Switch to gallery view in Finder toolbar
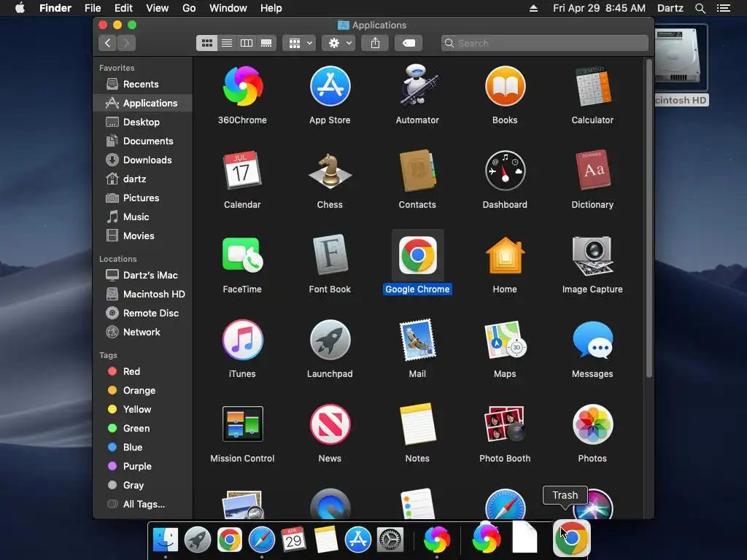747x560 pixels. coord(266,43)
